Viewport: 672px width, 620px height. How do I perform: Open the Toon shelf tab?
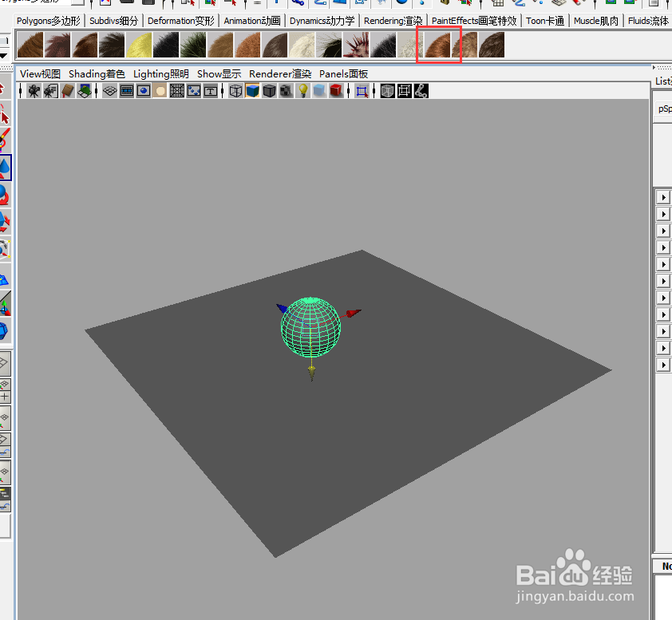point(545,21)
